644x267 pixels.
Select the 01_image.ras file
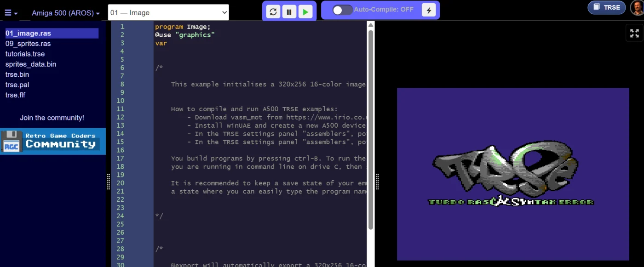tap(52, 34)
